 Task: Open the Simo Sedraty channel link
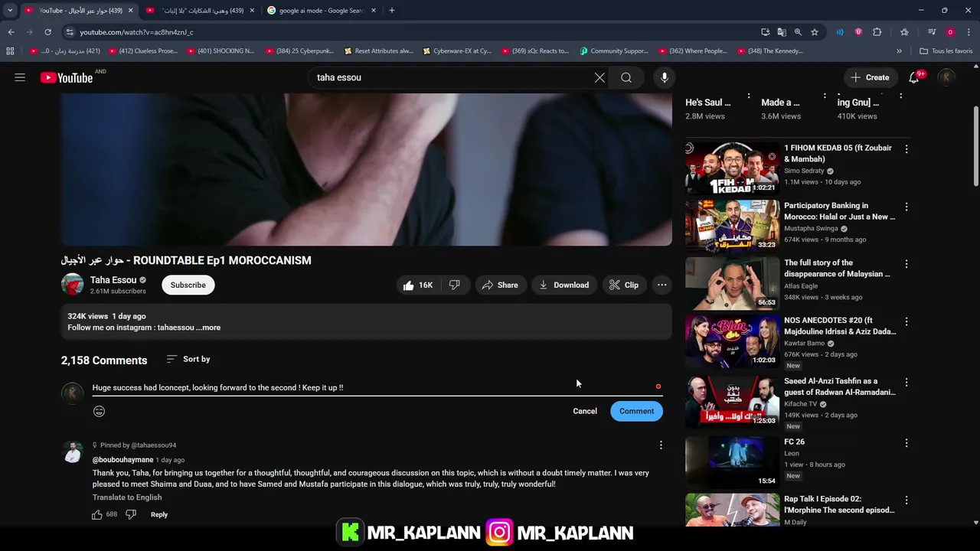[804, 171]
